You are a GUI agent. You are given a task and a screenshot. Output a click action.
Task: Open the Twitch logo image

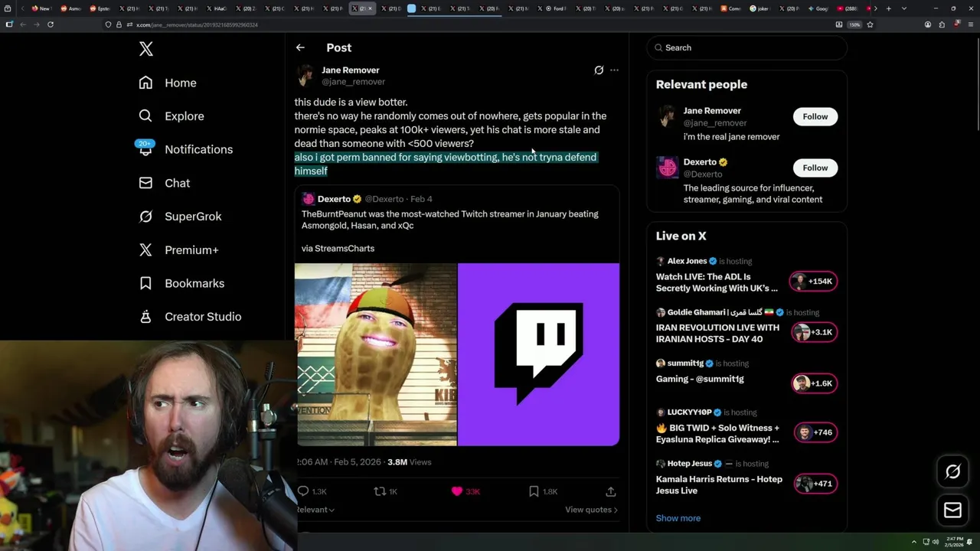click(x=539, y=354)
